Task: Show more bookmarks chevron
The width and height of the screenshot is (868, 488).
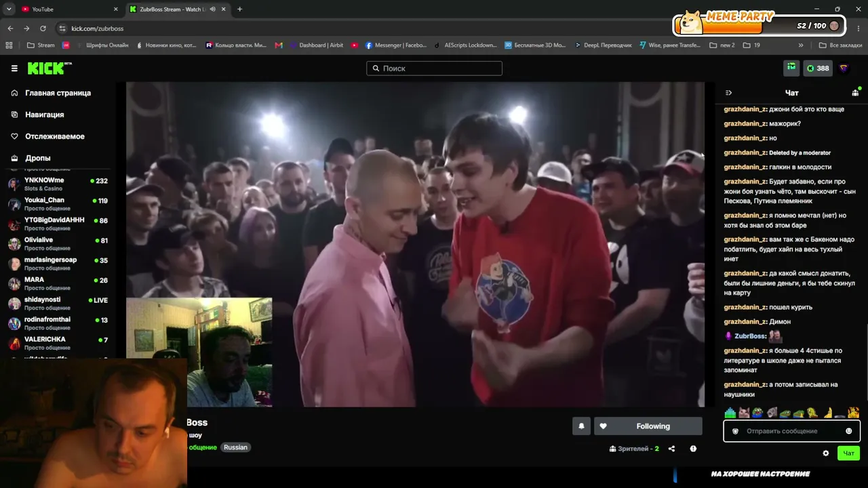Action: (x=801, y=45)
